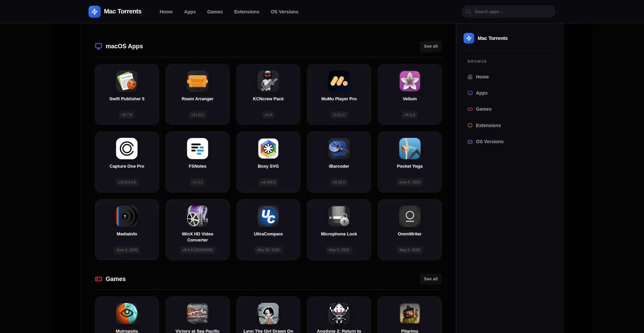The image size is (644, 333).
Task: Click the FSNotes app name
Action: point(198,166)
